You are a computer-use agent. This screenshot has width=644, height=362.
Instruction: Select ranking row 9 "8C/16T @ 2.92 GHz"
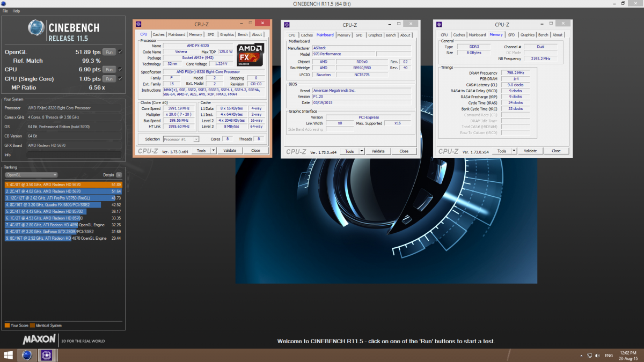tap(63, 238)
